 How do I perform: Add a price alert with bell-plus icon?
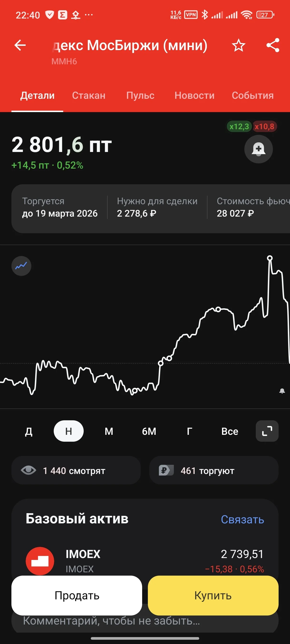(258, 149)
